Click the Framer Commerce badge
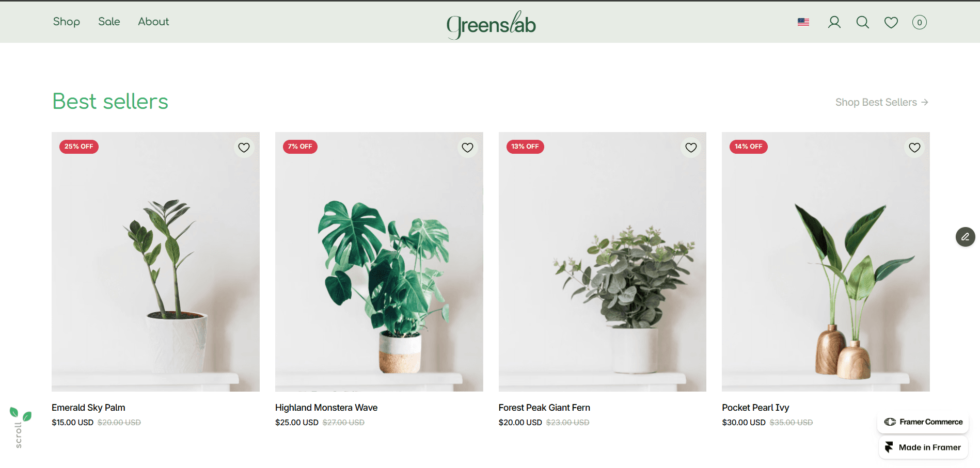 pyautogui.click(x=923, y=422)
